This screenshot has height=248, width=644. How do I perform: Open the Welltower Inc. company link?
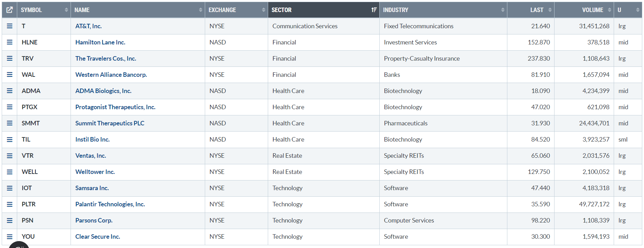tap(95, 172)
